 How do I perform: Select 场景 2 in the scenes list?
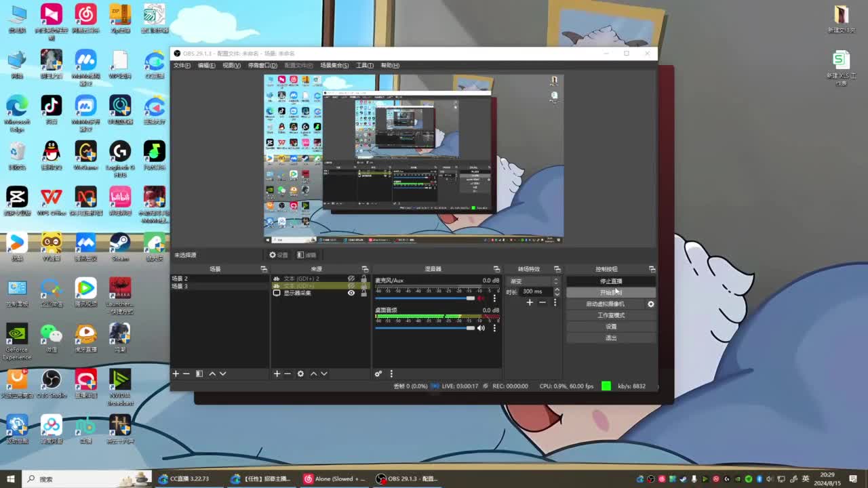pos(220,279)
